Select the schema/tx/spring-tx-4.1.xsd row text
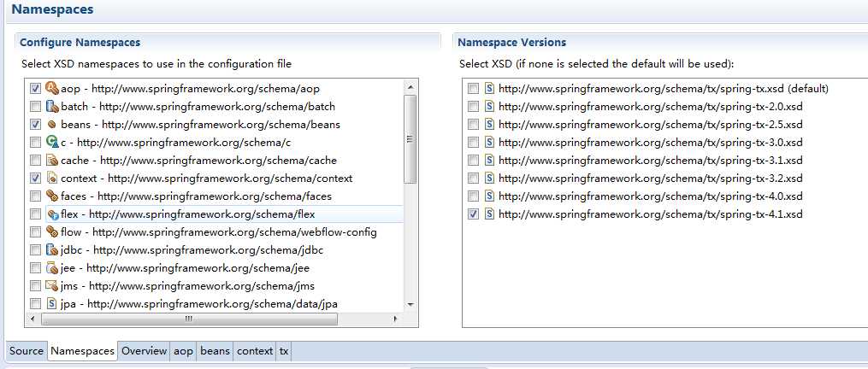 pyautogui.click(x=651, y=214)
